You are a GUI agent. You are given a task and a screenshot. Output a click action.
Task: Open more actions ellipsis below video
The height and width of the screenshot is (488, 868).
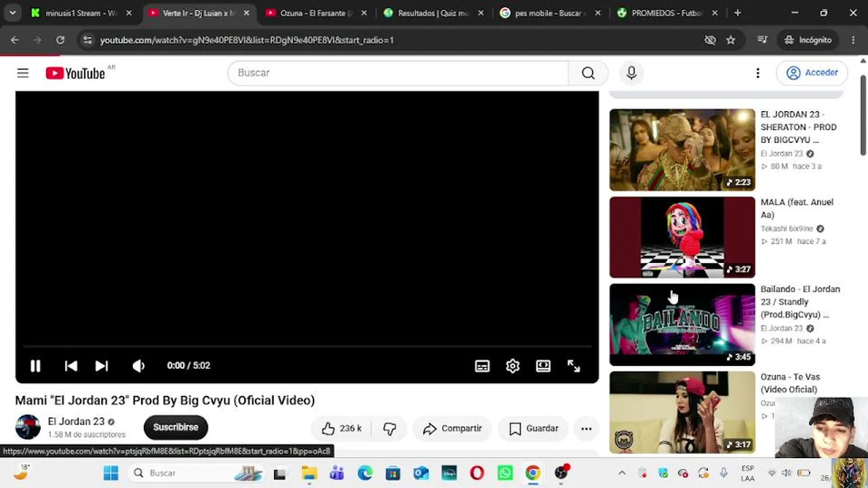(587, 428)
